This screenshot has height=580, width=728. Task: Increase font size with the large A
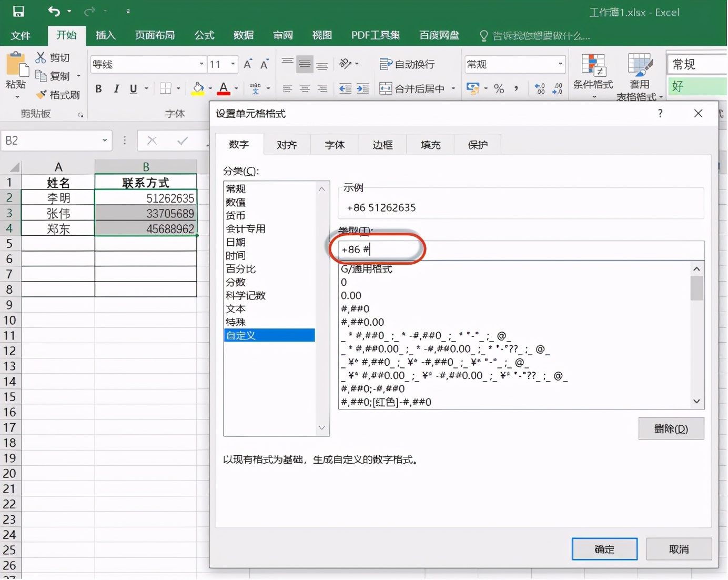(248, 64)
